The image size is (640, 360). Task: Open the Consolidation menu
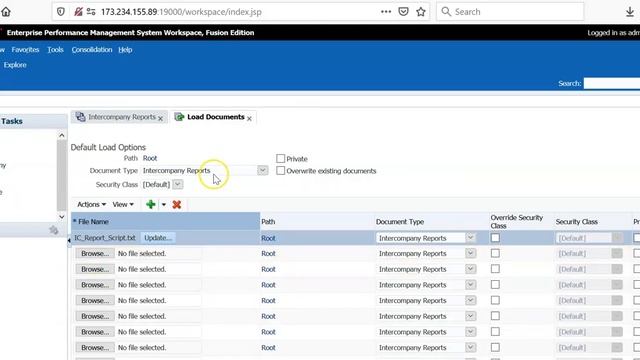click(x=92, y=50)
